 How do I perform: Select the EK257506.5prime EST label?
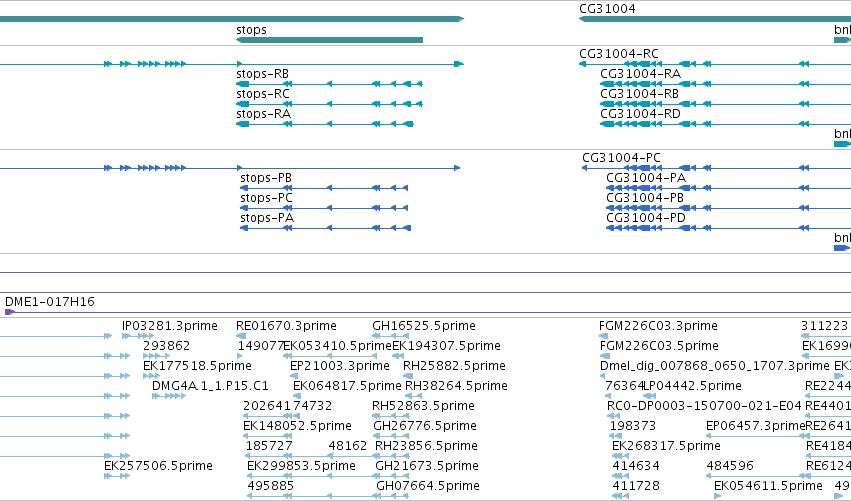click(x=158, y=466)
